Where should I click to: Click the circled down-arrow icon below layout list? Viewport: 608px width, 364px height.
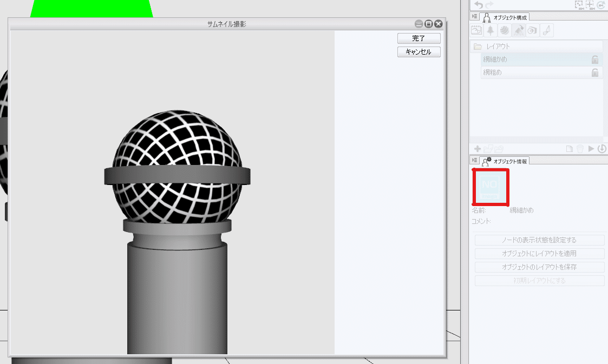(602, 149)
